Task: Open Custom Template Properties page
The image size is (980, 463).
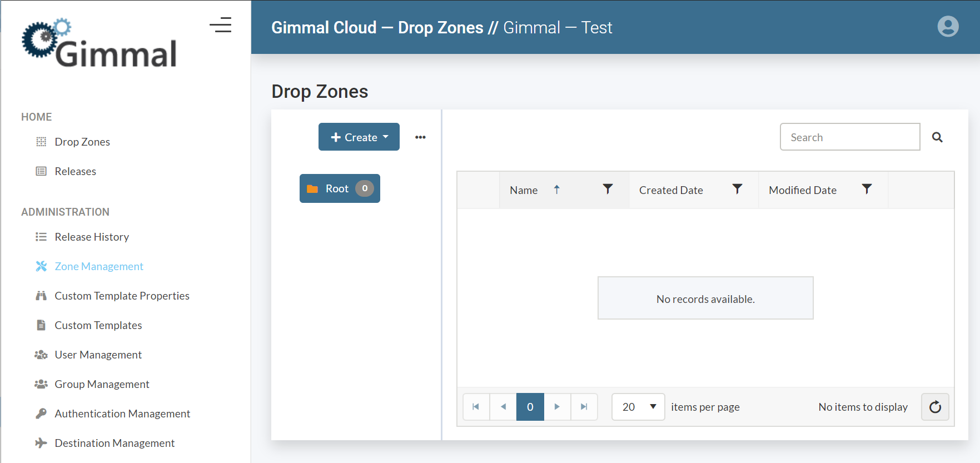Action: click(122, 296)
